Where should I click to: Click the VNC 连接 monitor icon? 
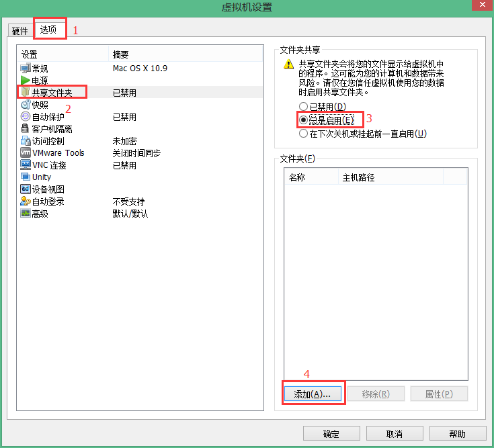(x=26, y=165)
